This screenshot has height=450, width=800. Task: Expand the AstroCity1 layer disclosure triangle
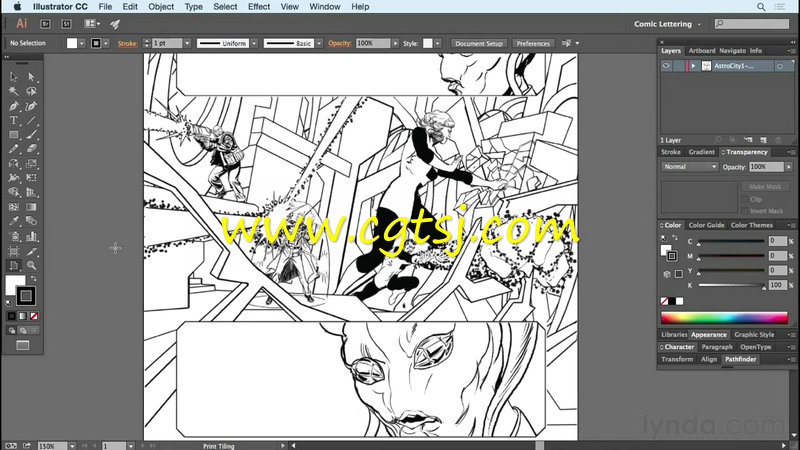(x=693, y=66)
